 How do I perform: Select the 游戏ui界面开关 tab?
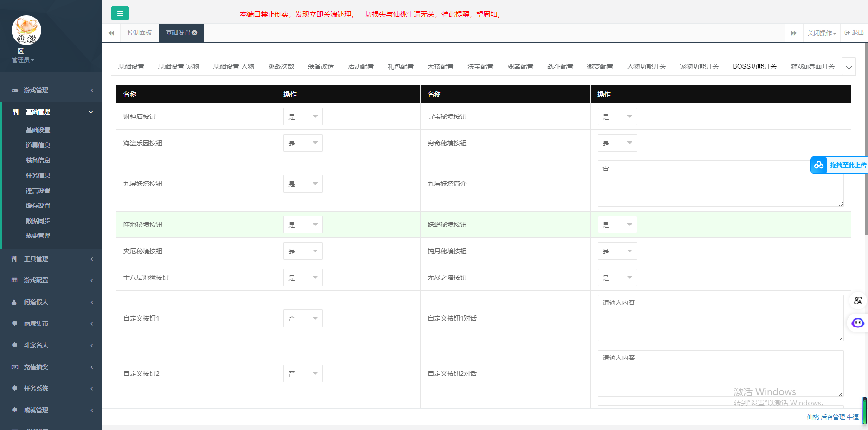pyautogui.click(x=812, y=66)
